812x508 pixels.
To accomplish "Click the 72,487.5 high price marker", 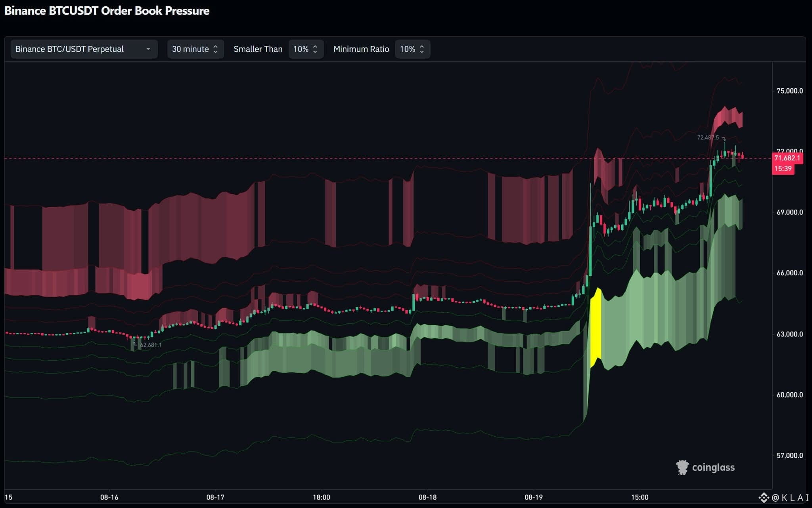I will pyautogui.click(x=708, y=138).
